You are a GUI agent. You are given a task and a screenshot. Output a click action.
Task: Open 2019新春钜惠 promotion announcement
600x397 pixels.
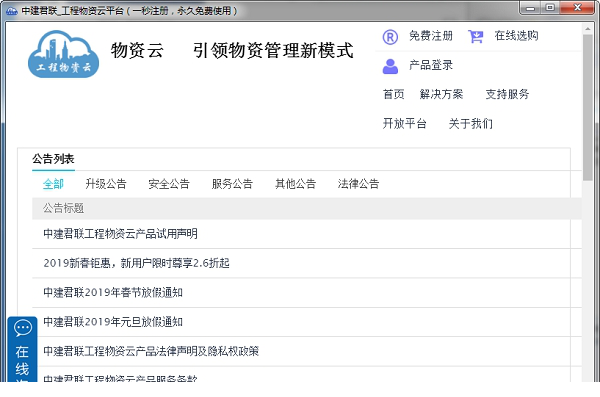(x=136, y=263)
